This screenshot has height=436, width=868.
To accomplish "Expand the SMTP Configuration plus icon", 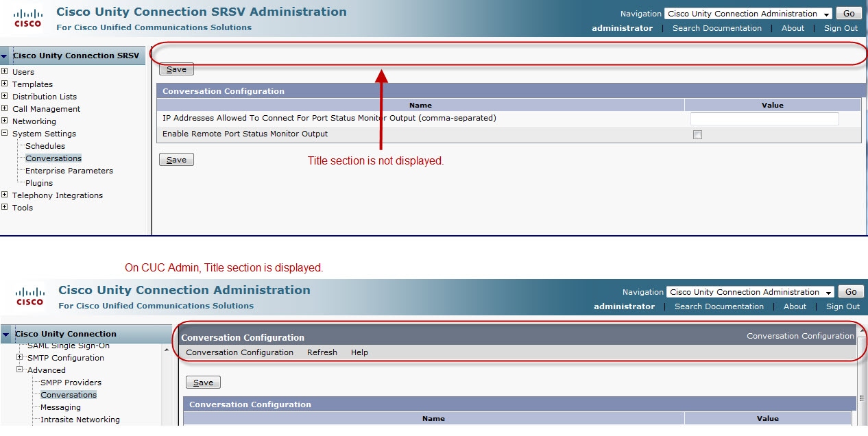I will click(20, 357).
